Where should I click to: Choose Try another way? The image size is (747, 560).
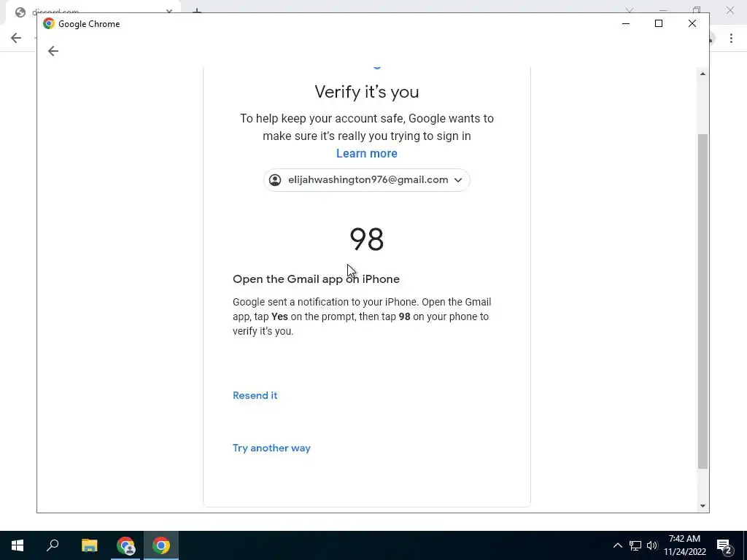coord(271,448)
